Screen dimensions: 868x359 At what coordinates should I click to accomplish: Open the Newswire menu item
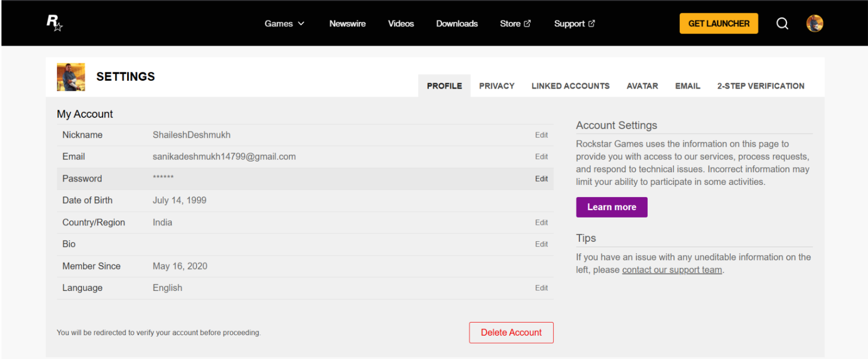click(x=347, y=23)
